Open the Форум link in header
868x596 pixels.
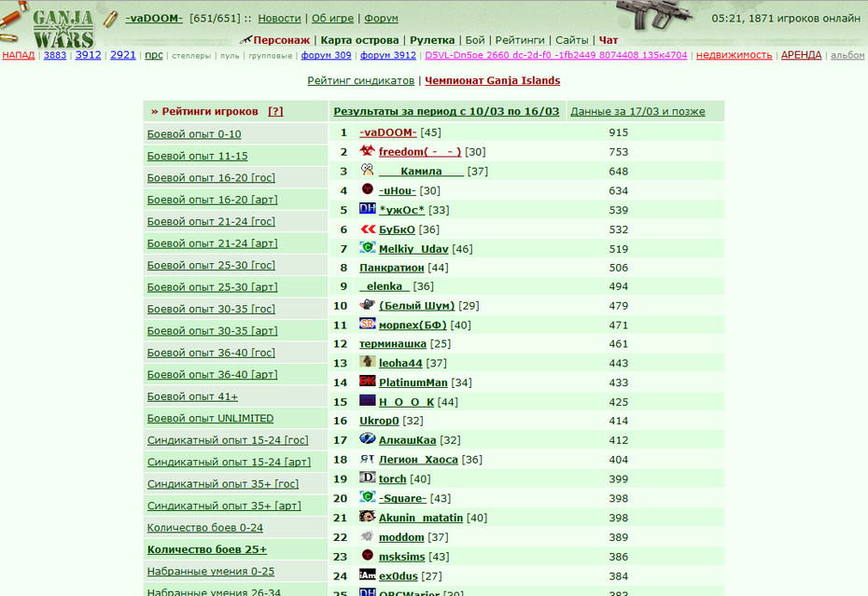[x=381, y=19]
